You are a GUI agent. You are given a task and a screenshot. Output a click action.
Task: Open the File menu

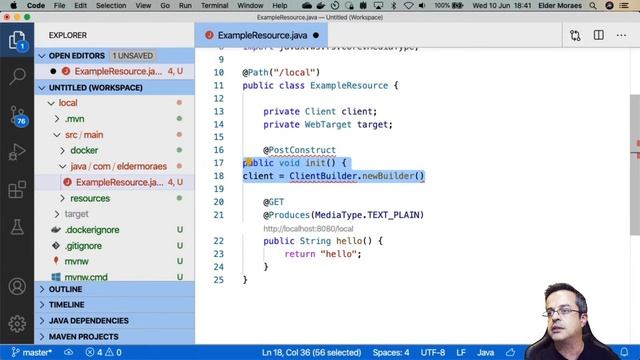tap(59, 6)
